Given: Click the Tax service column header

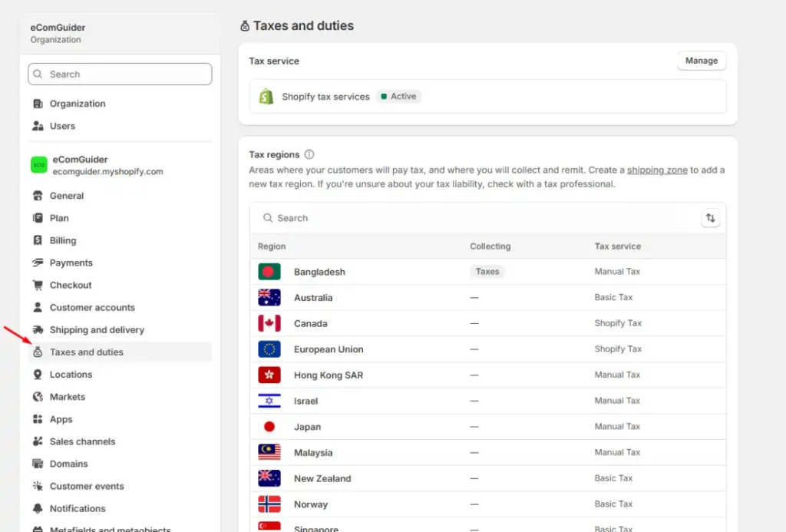Looking at the screenshot, I should click(x=618, y=246).
